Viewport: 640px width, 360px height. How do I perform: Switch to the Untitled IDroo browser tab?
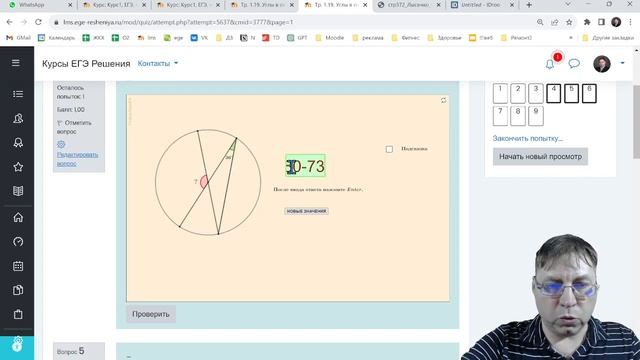coord(482,5)
